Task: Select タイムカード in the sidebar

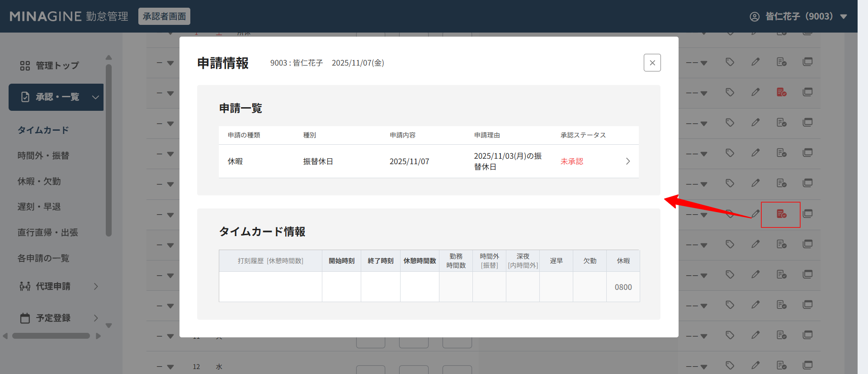Action: point(43,130)
